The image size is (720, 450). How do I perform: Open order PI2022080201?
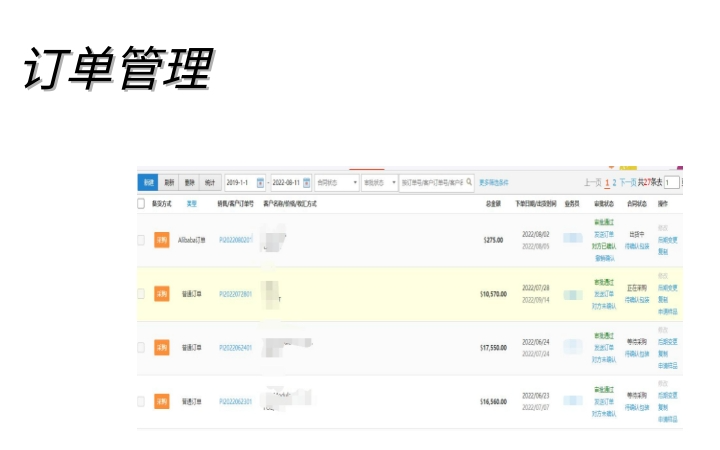pos(236,240)
